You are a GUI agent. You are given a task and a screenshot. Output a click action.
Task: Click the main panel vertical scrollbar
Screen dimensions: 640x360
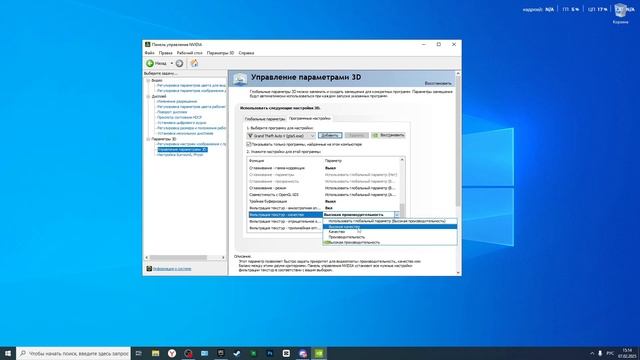(x=458, y=141)
